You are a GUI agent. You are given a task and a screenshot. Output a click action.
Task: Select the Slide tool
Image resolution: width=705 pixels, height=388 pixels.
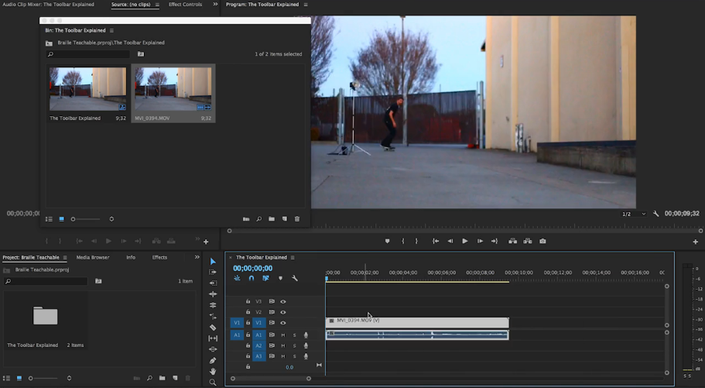(213, 349)
